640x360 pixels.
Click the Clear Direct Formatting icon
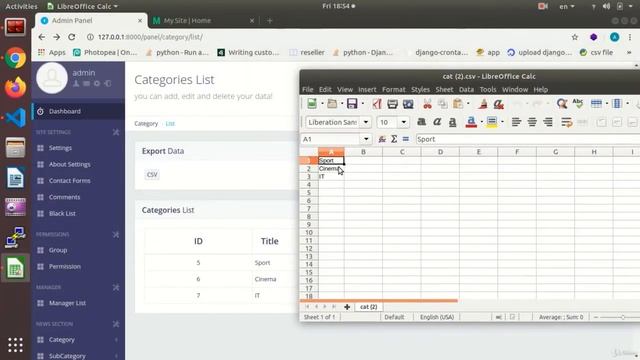click(498, 104)
